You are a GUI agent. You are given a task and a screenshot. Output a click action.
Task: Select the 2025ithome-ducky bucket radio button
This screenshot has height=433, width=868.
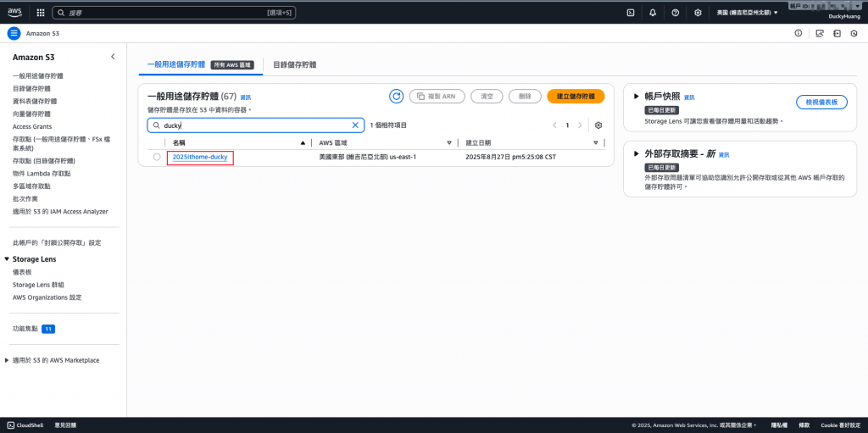[157, 158]
